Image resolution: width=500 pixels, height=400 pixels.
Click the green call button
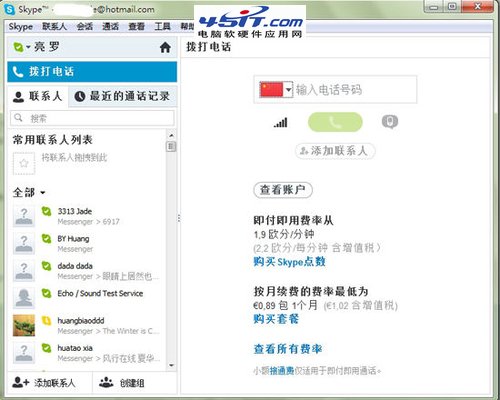pyautogui.click(x=335, y=122)
